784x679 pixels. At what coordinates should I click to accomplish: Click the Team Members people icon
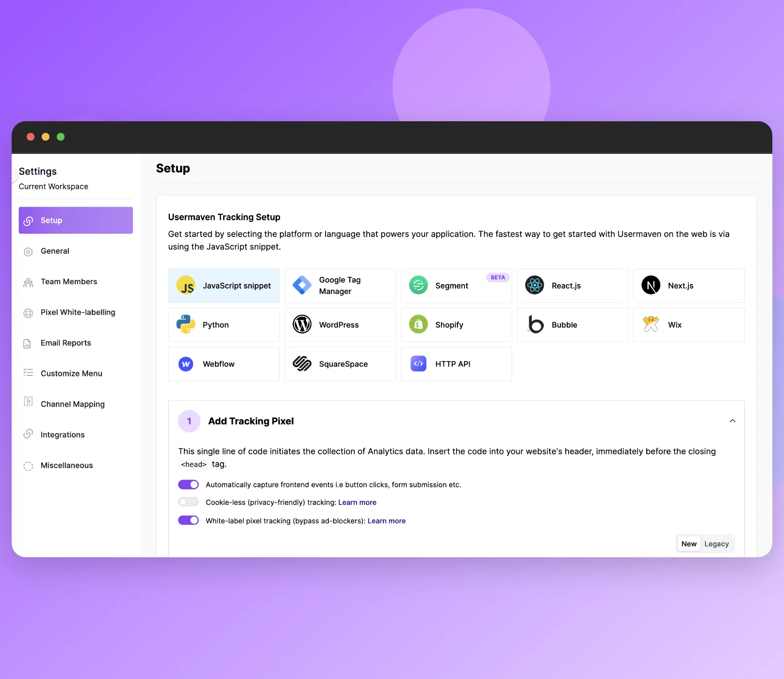pyautogui.click(x=28, y=282)
